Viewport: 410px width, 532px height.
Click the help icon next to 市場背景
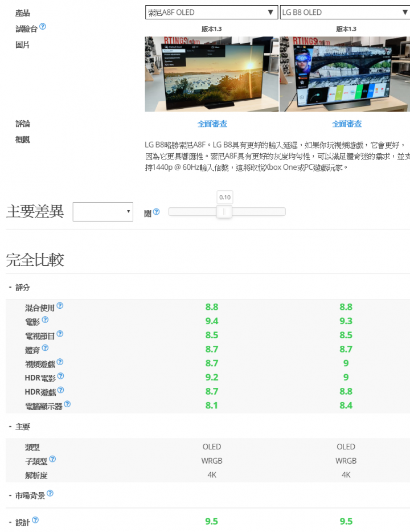point(50,493)
